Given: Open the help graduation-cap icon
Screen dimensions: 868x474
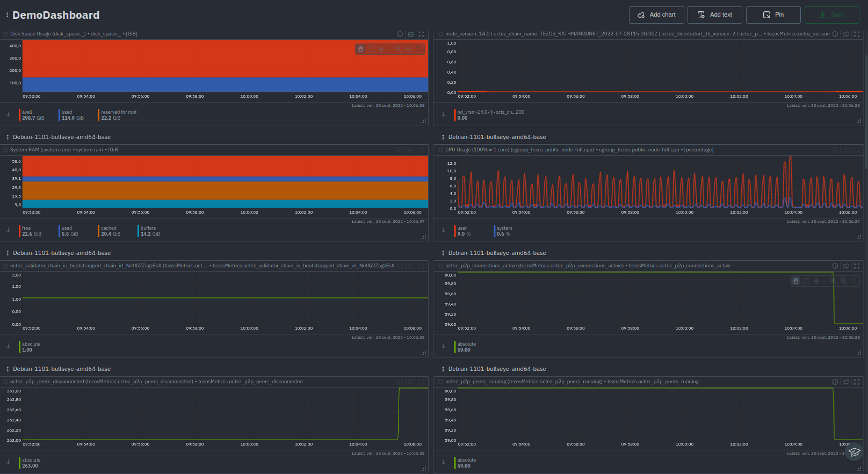Looking at the screenshot, I should 854,452.
